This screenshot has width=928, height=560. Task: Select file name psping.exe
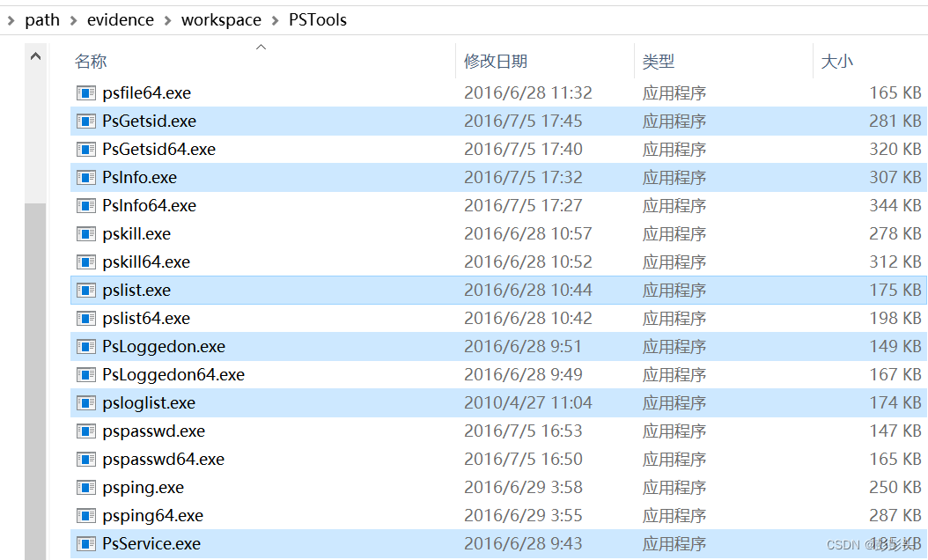pos(144,488)
